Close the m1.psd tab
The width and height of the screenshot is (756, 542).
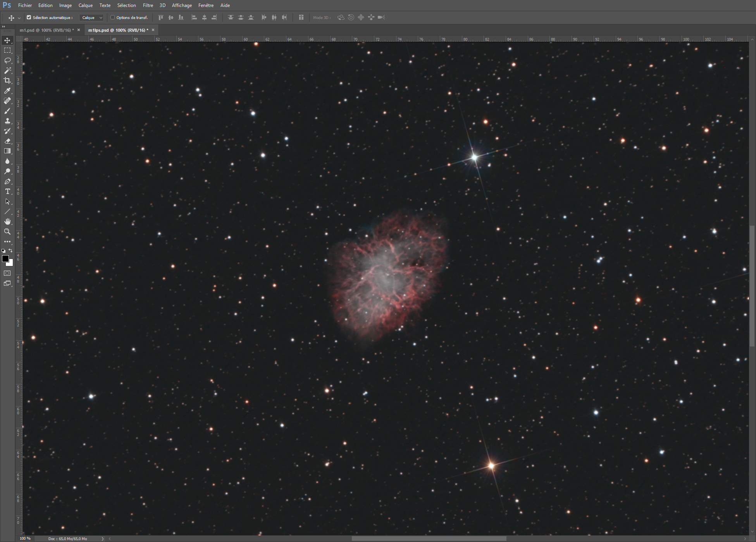click(79, 30)
